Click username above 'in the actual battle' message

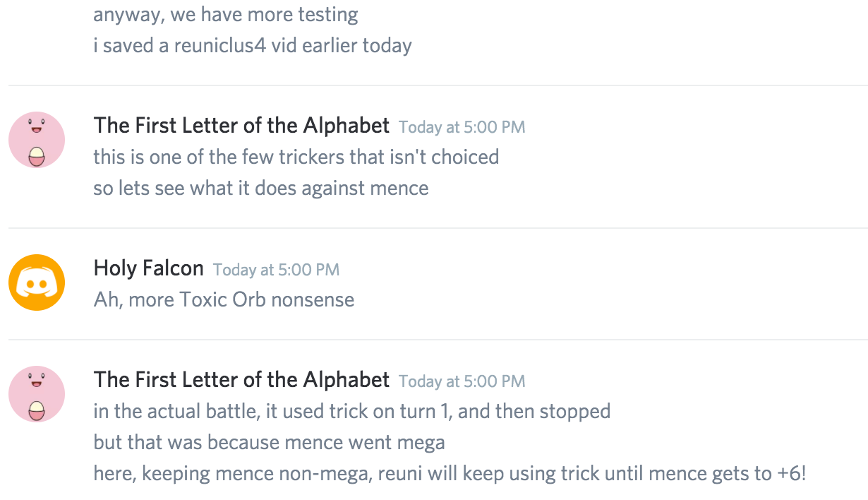241,380
